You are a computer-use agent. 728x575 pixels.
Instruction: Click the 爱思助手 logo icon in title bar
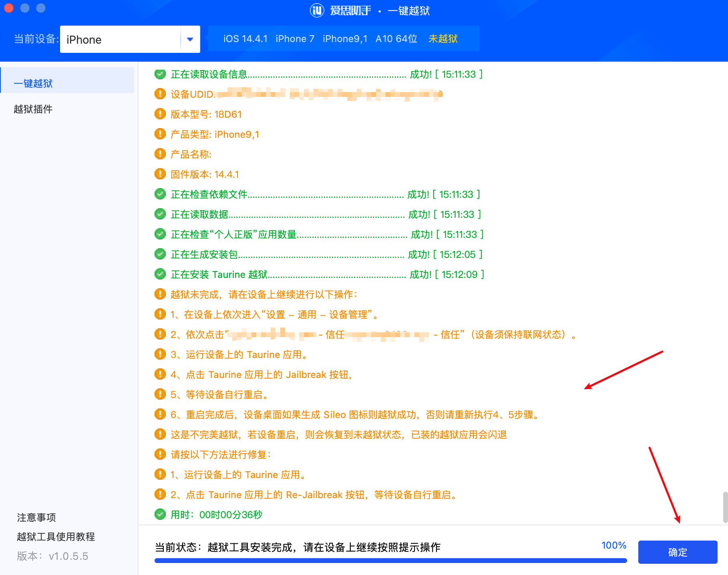point(317,10)
